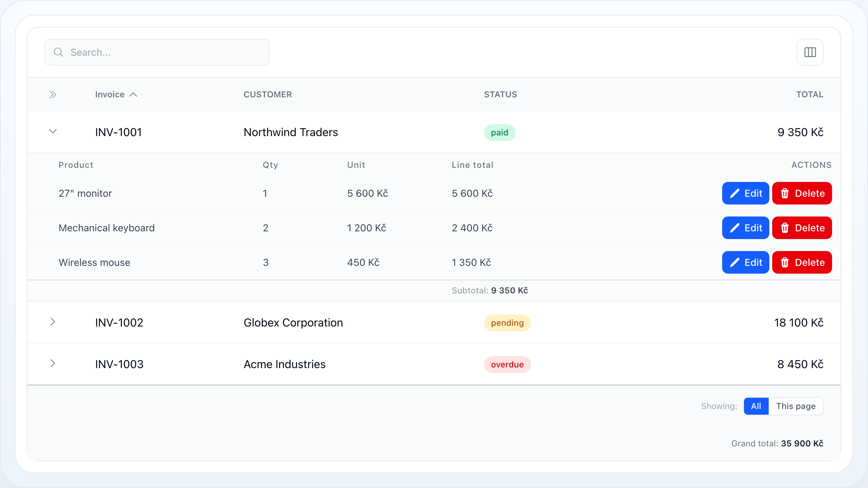
Task: Click pencil icon on 27" monitor row
Action: pos(734,193)
